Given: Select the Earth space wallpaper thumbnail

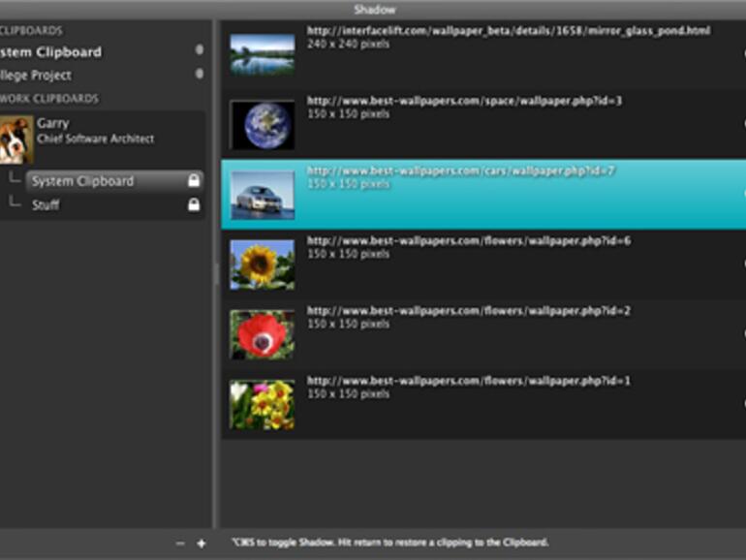Looking at the screenshot, I should point(263,125).
